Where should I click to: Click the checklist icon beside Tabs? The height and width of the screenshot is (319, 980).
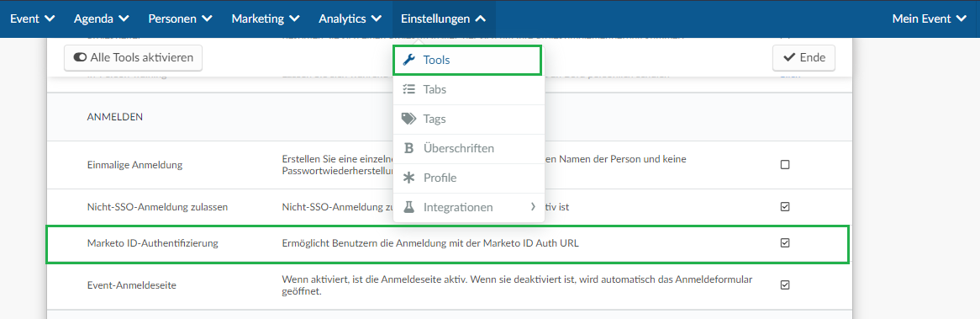click(x=408, y=89)
